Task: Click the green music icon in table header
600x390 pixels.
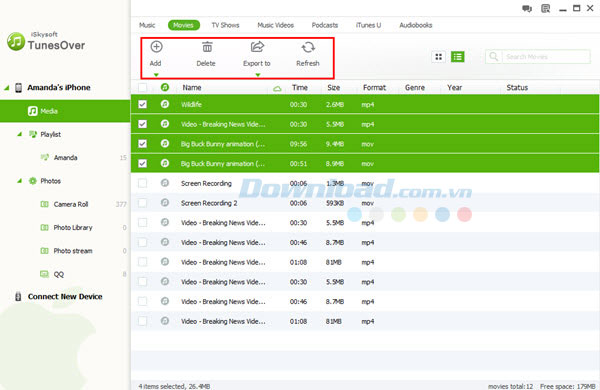Action: pyautogui.click(x=165, y=87)
